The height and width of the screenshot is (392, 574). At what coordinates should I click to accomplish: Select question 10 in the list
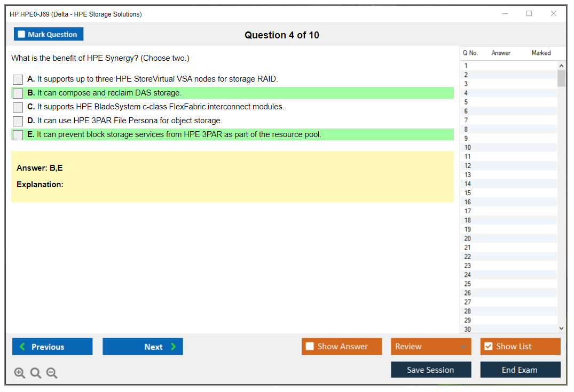[x=468, y=148]
